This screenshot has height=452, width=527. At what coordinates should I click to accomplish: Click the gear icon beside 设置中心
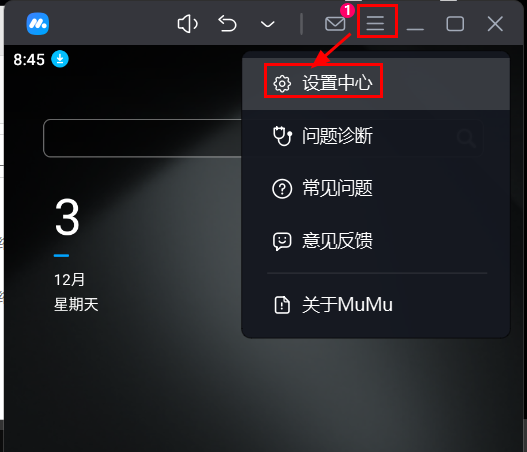282,84
